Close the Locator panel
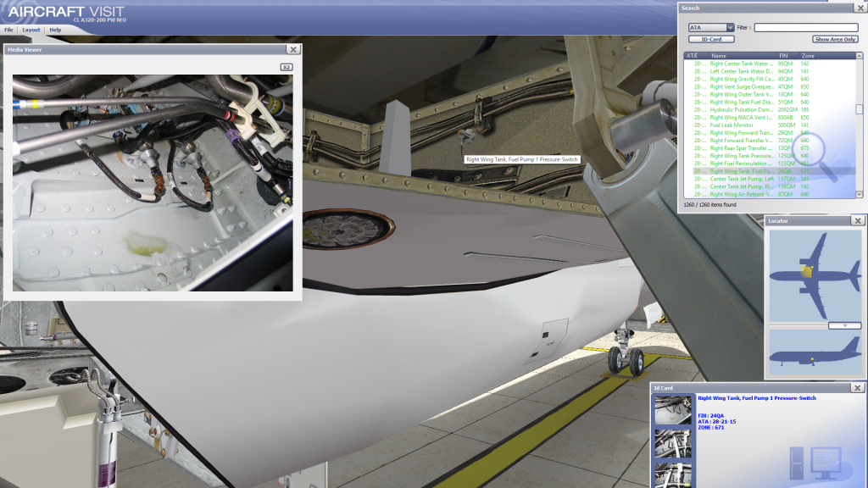Screen dimensions: 868x488 click(858, 221)
